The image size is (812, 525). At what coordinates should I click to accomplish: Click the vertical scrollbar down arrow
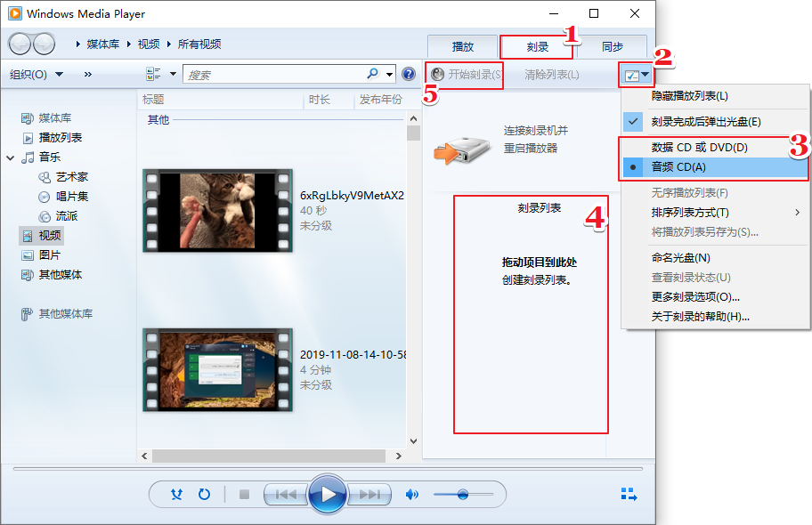click(x=413, y=441)
